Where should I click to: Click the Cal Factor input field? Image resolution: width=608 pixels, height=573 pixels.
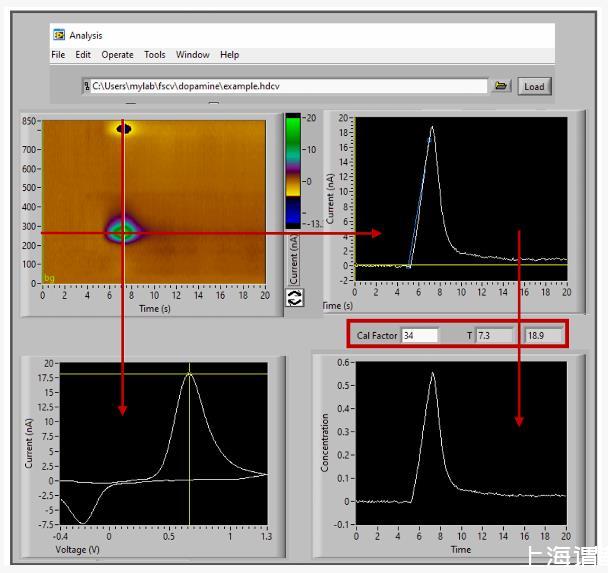[419, 335]
